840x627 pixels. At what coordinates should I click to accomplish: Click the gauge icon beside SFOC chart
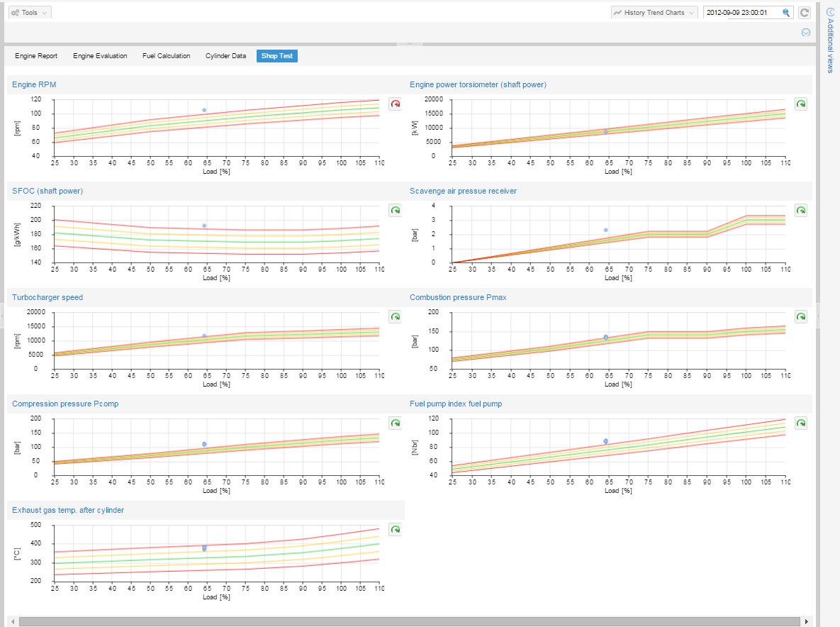pos(396,211)
